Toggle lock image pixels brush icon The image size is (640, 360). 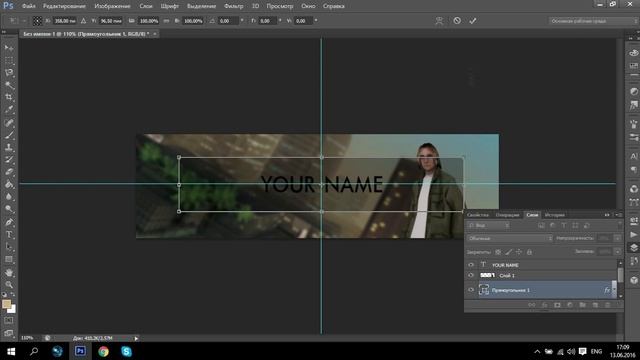pos(509,252)
